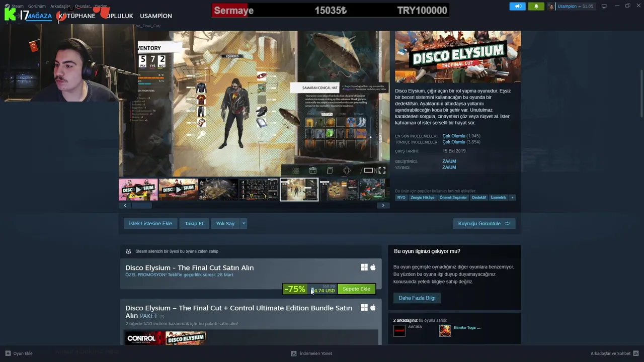Open the green notifications bell
This screenshot has height=362, width=644.
click(x=536, y=6)
